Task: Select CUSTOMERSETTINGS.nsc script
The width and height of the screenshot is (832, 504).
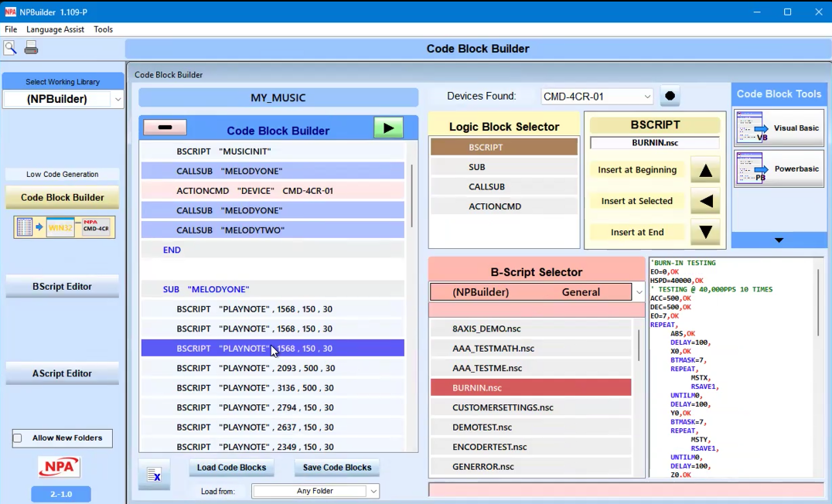Action: click(x=530, y=407)
